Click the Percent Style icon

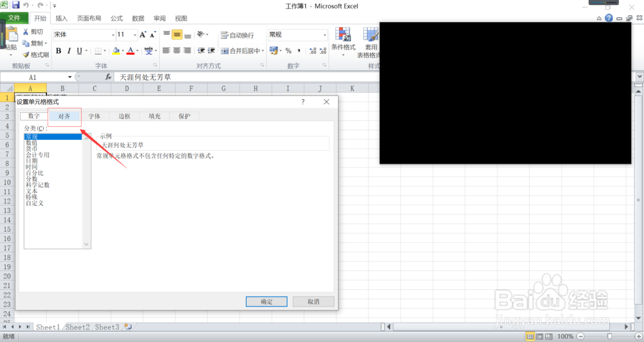coord(289,51)
